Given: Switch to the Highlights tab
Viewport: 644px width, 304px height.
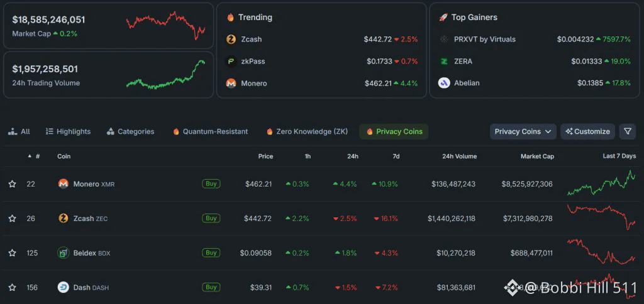Looking at the screenshot, I should pyautogui.click(x=68, y=132).
